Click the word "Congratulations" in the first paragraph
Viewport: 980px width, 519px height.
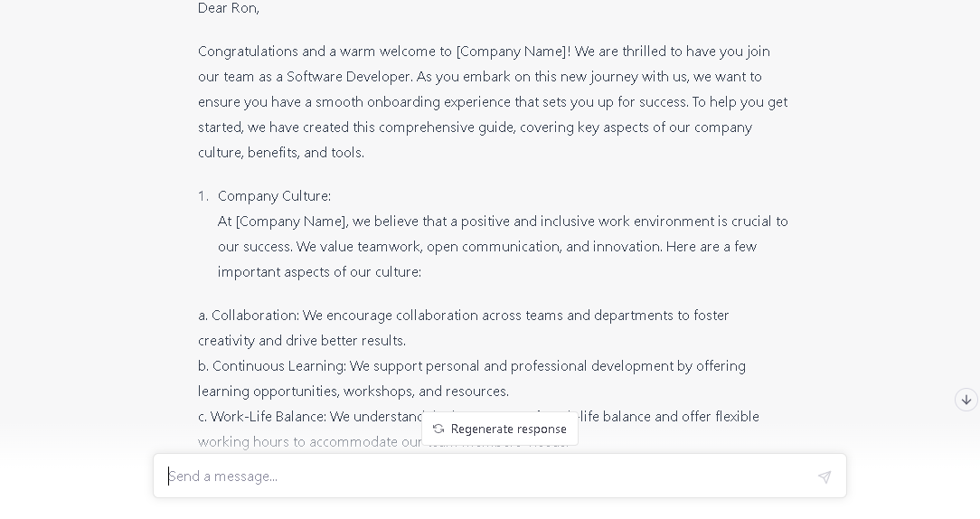248,52
